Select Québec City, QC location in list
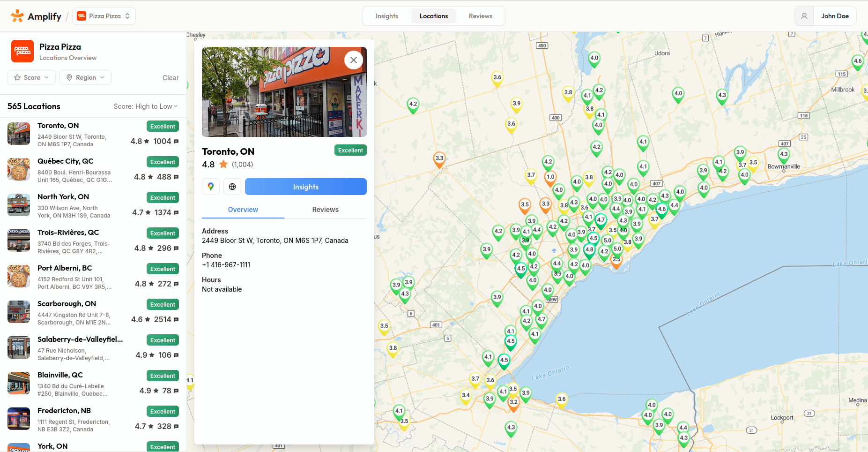 (x=93, y=170)
